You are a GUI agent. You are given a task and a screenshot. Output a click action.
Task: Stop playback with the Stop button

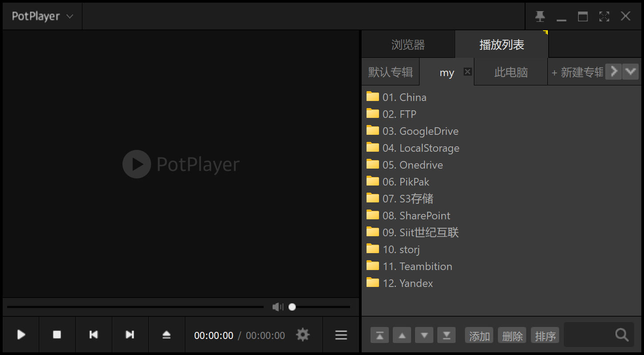tap(57, 335)
